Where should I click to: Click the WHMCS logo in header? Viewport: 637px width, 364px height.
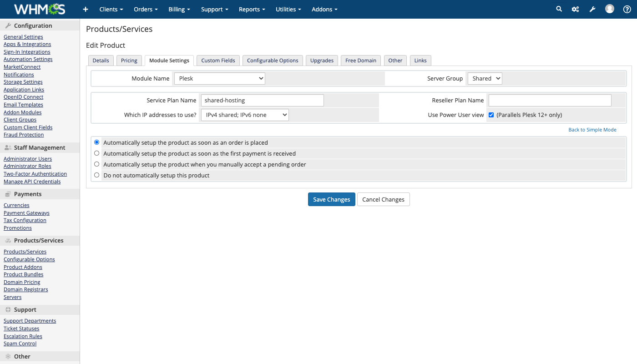[x=40, y=9]
